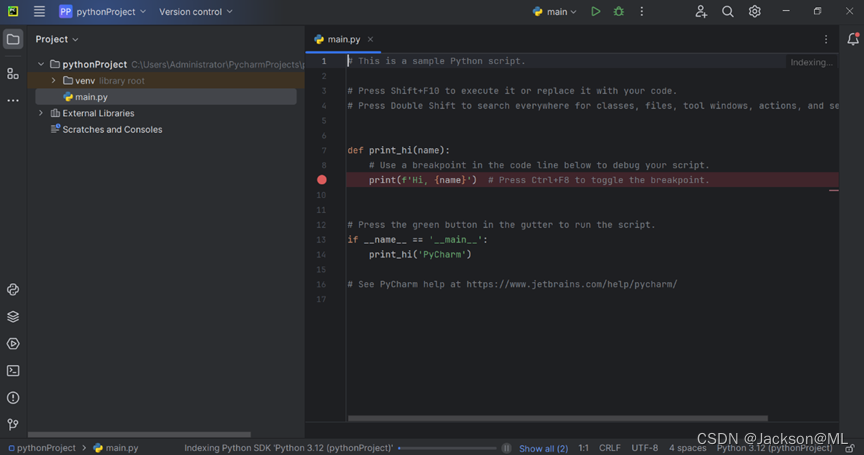Open the Python Packages tool window
This screenshot has height=455, width=864.
point(13,317)
